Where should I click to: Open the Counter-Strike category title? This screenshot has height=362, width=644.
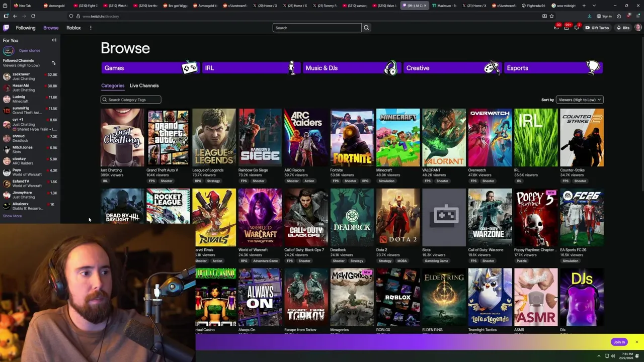(x=573, y=170)
